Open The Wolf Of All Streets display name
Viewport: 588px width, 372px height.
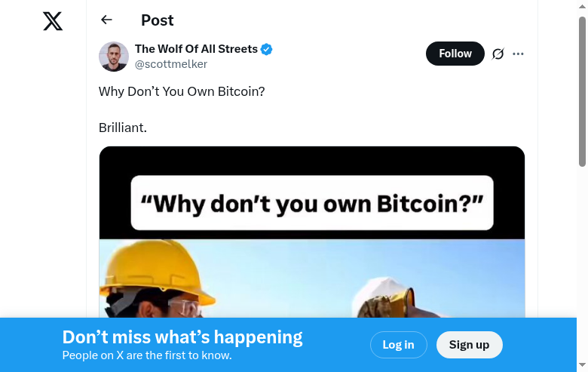(x=196, y=49)
